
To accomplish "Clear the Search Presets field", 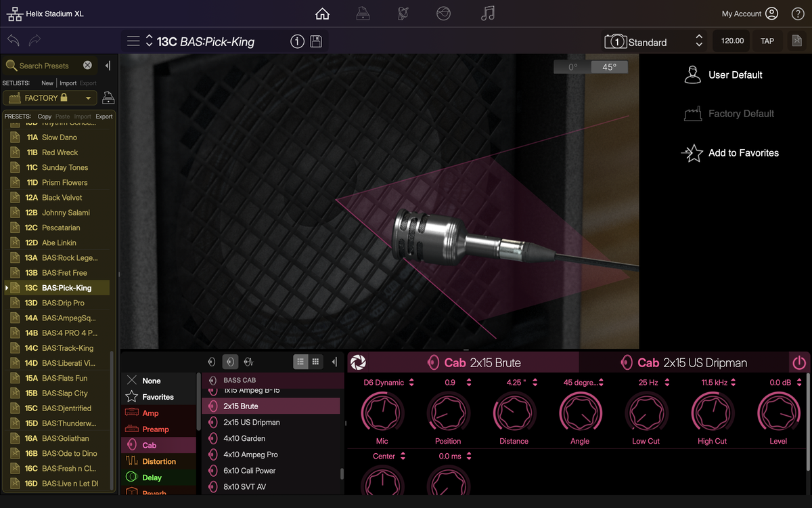I will point(87,66).
